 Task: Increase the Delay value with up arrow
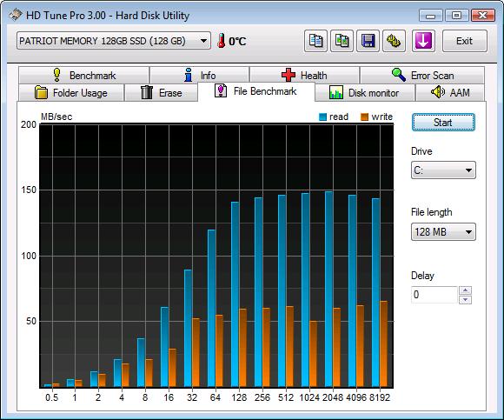[466, 290]
